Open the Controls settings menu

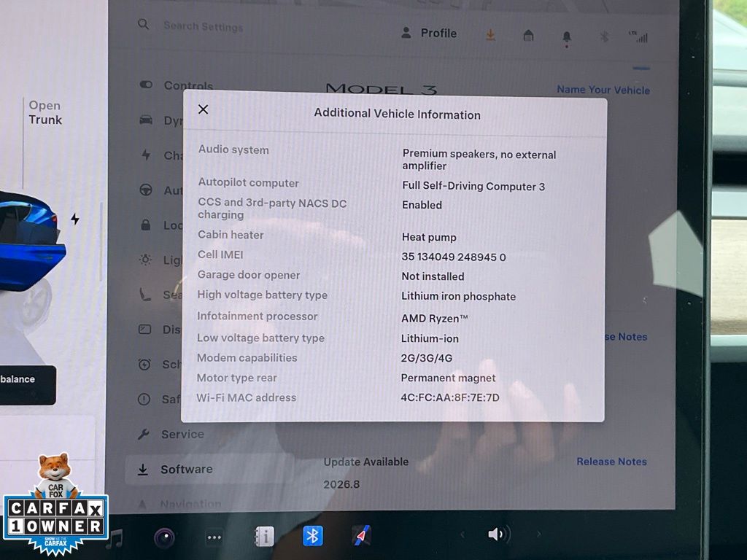[x=177, y=85]
